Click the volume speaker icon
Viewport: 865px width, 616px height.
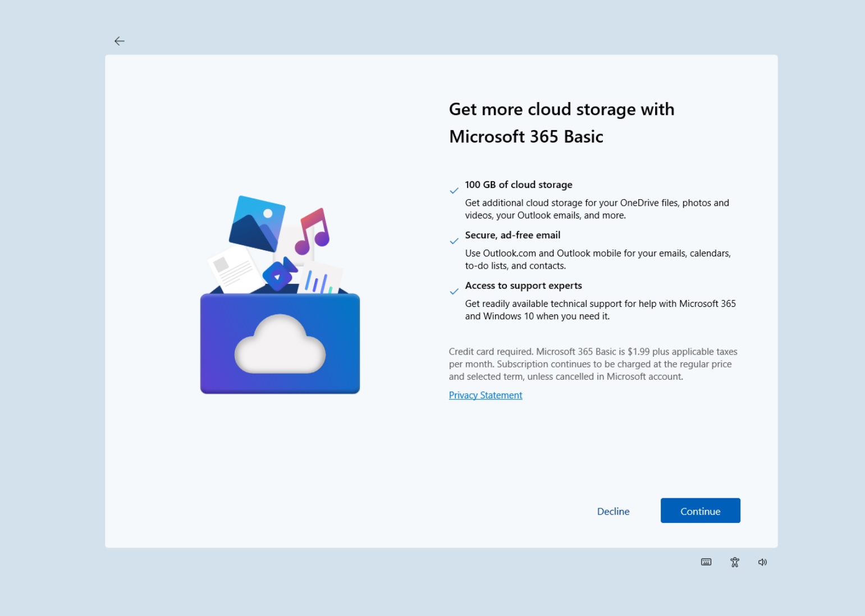point(762,562)
